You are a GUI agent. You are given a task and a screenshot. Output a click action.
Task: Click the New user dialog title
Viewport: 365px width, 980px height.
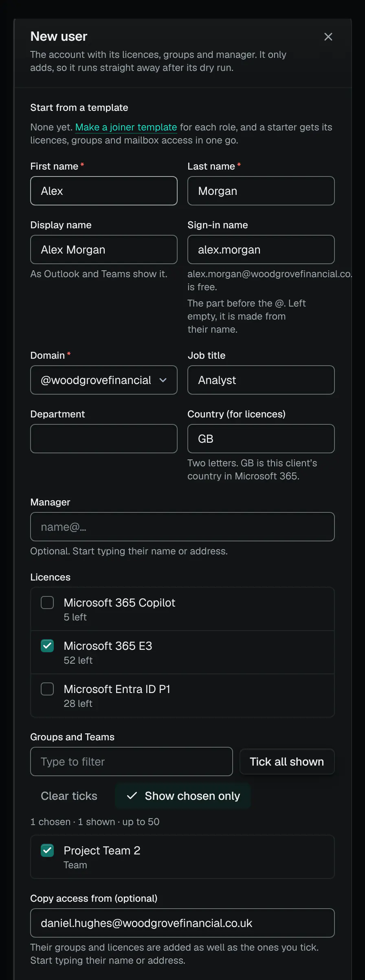(x=59, y=36)
